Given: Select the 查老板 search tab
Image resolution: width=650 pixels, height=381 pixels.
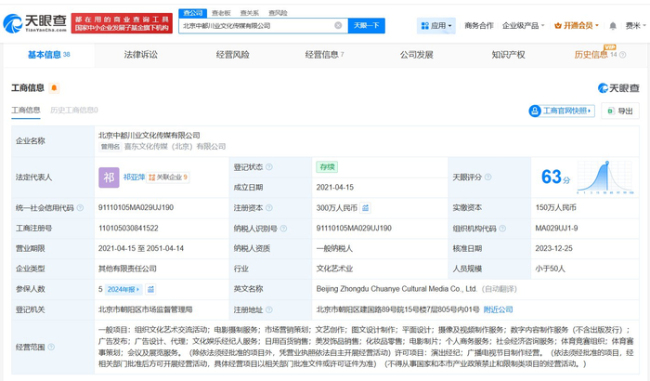Looking at the screenshot, I should pyautogui.click(x=221, y=13).
